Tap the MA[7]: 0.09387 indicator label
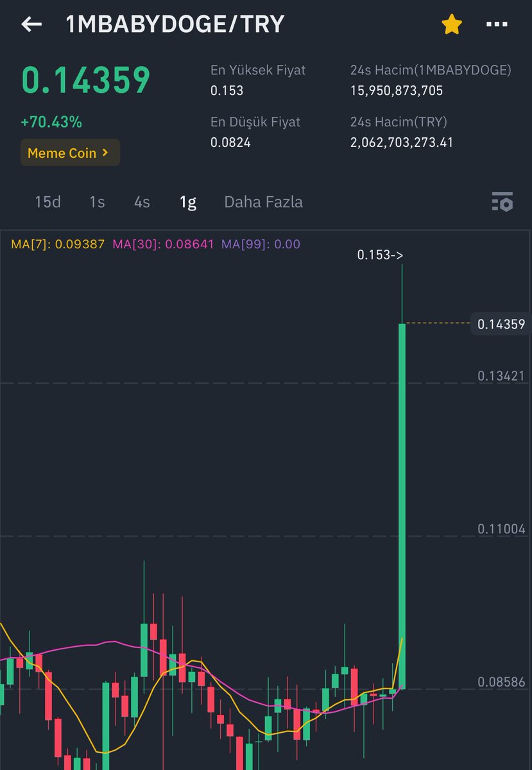 click(58, 244)
